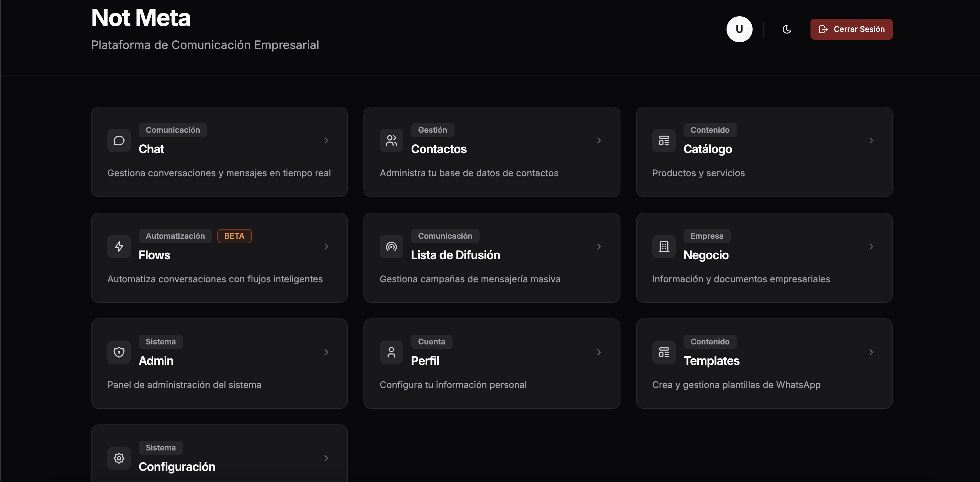Screen dimensions: 980x482
Task: Click the Templates content icon
Action: (663, 352)
